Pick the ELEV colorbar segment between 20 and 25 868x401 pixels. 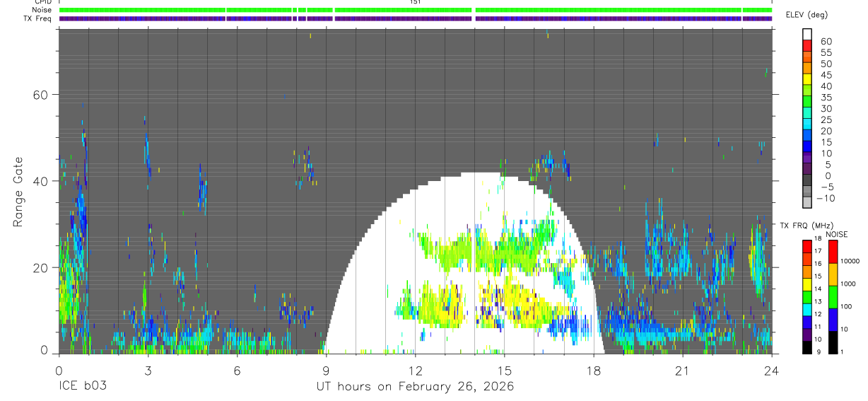pos(808,123)
